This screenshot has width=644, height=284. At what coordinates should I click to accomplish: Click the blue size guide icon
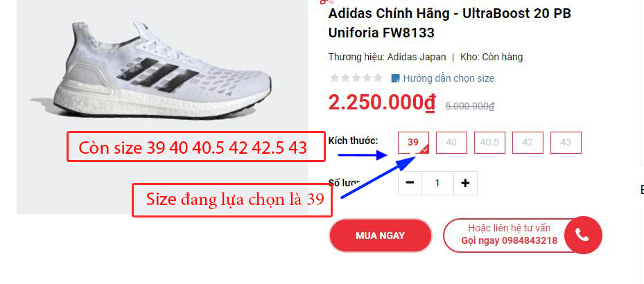[395, 78]
